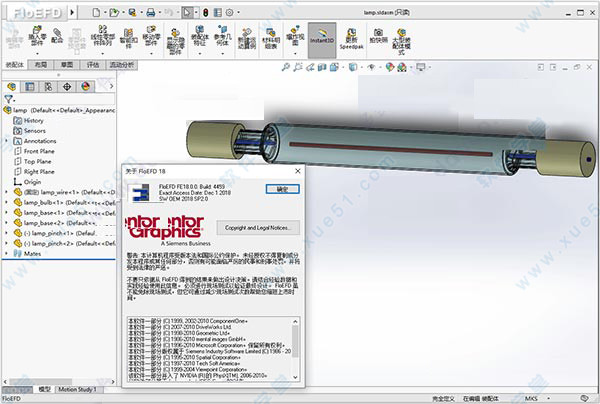Expand the lamp_wire<1> component node
This screenshot has height=404, width=600.
pos(5,193)
